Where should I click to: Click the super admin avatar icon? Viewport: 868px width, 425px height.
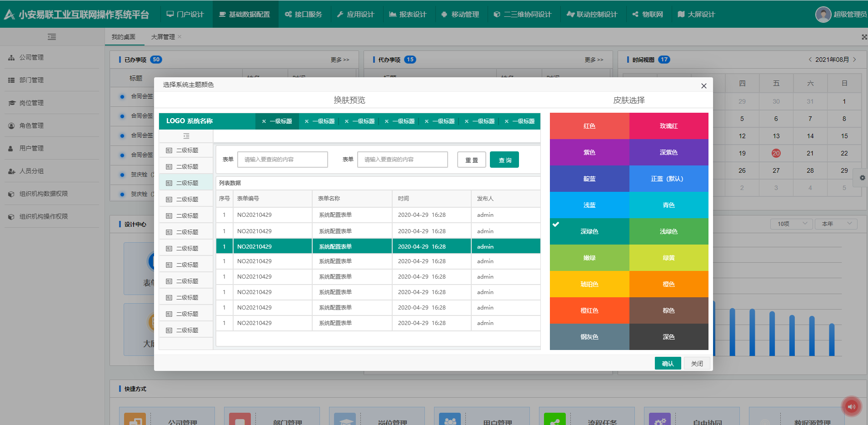pos(823,15)
